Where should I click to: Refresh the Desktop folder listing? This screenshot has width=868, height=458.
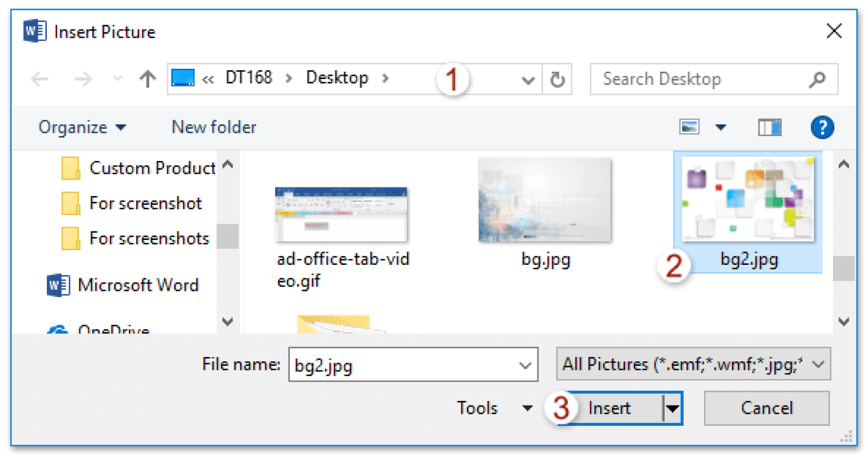point(557,80)
